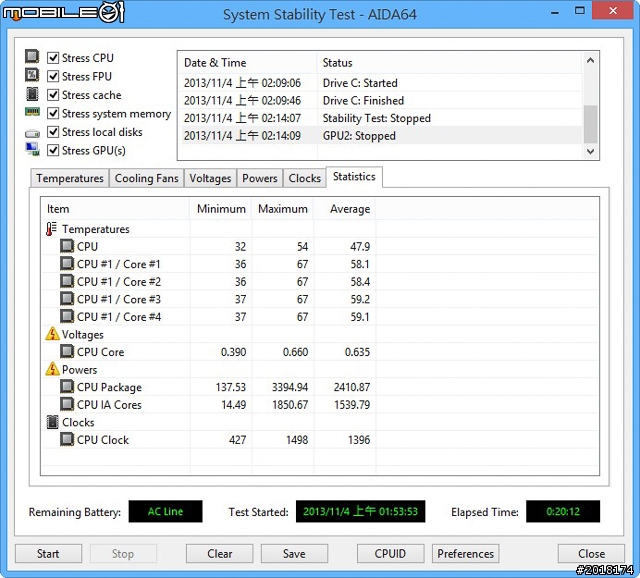Select the 'Drive C: Finished' log entry
The width and height of the screenshot is (640, 578).
pyautogui.click(x=380, y=100)
